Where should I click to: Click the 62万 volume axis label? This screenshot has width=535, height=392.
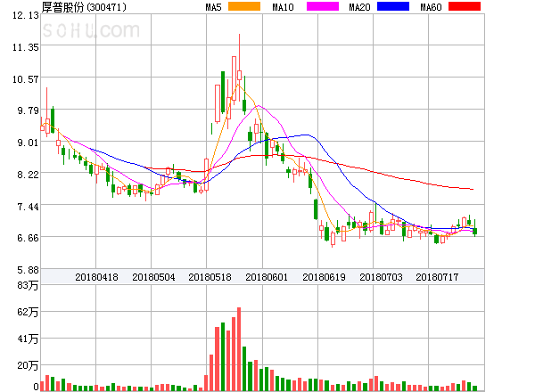28,312
